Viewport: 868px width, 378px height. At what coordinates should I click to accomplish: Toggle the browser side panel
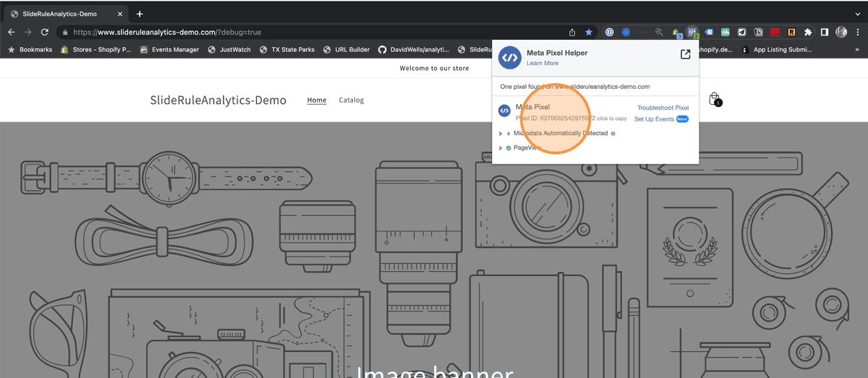[825, 32]
